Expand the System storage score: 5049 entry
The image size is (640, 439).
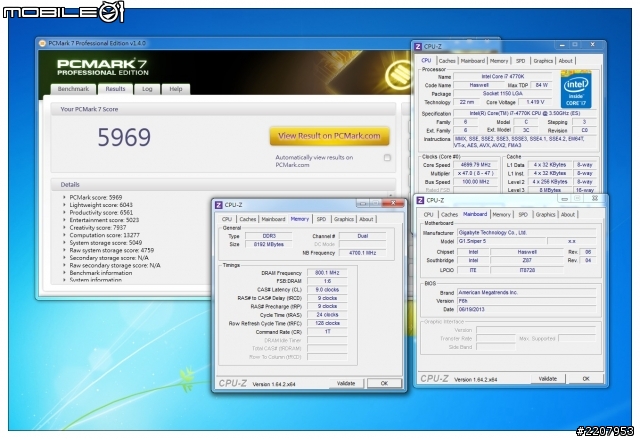tap(64, 243)
